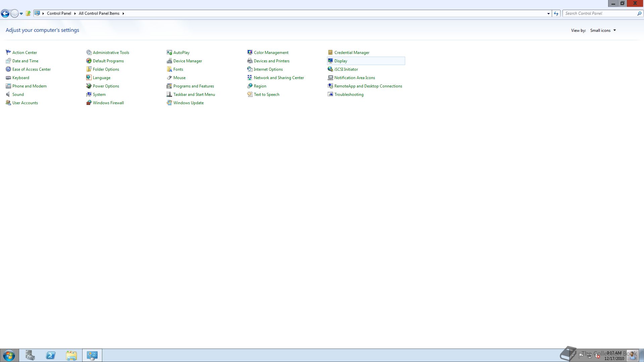This screenshot has width=644, height=362.
Task: Expand the address bar history dropdown arrow
Action: [x=548, y=13]
